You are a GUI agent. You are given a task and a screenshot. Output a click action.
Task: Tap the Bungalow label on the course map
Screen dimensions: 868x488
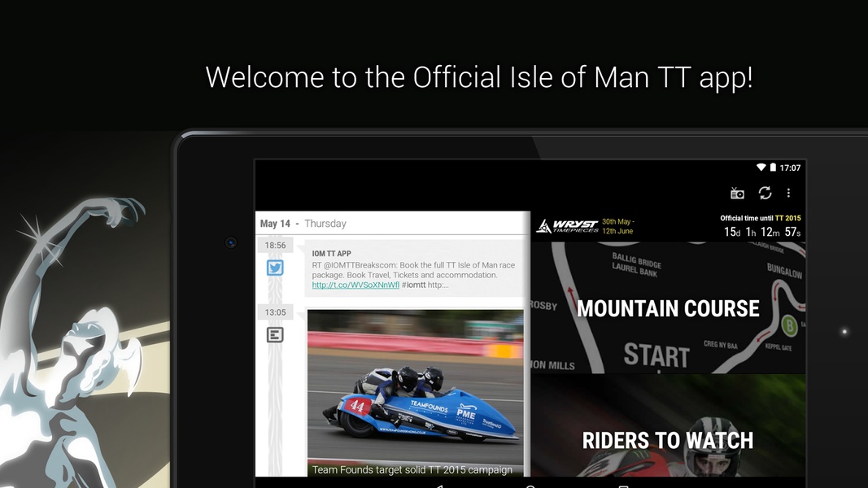click(x=784, y=271)
